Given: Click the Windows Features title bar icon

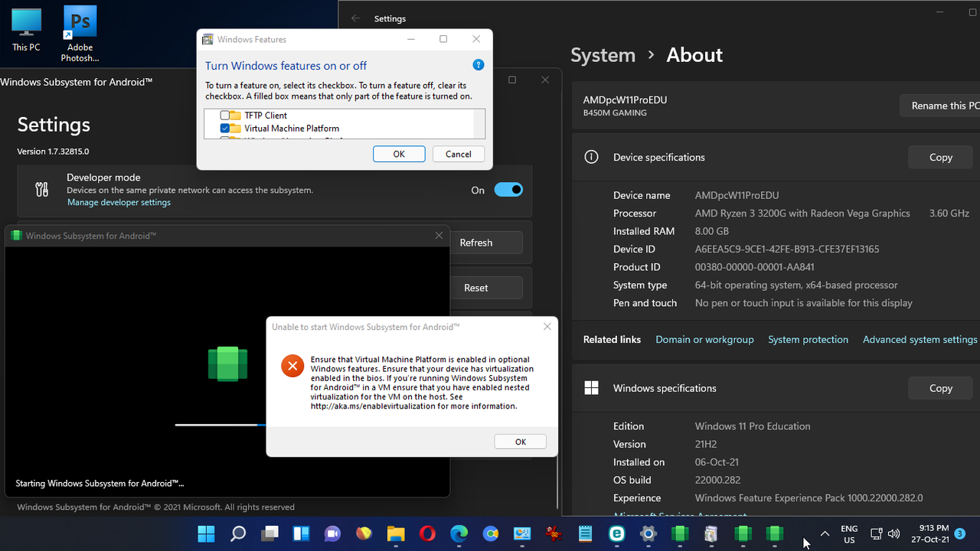Looking at the screenshot, I should tap(207, 40).
